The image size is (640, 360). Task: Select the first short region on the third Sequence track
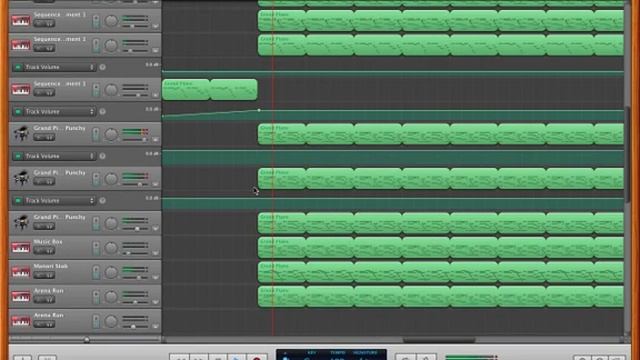(x=186, y=90)
